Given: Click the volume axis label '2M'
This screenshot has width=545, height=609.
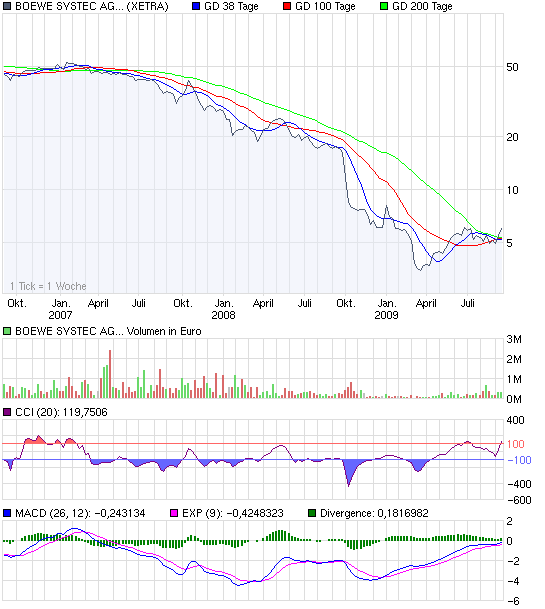Looking at the screenshot, I should click(514, 359).
